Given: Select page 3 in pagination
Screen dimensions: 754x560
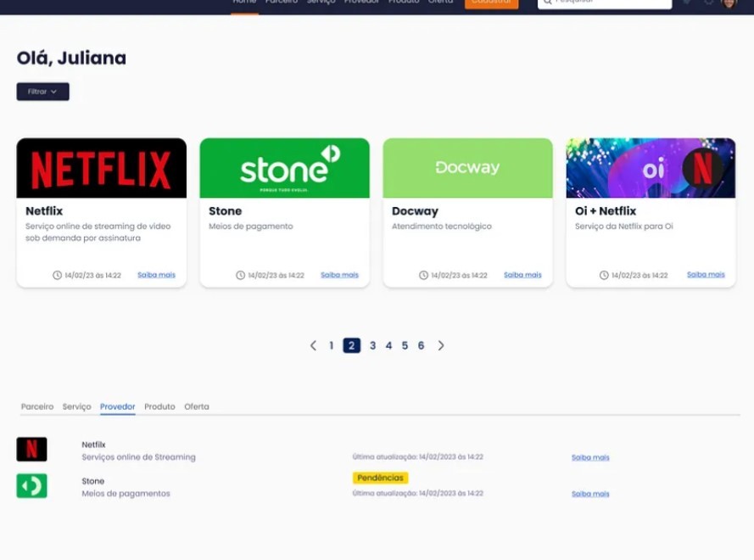Looking at the screenshot, I should [x=372, y=345].
